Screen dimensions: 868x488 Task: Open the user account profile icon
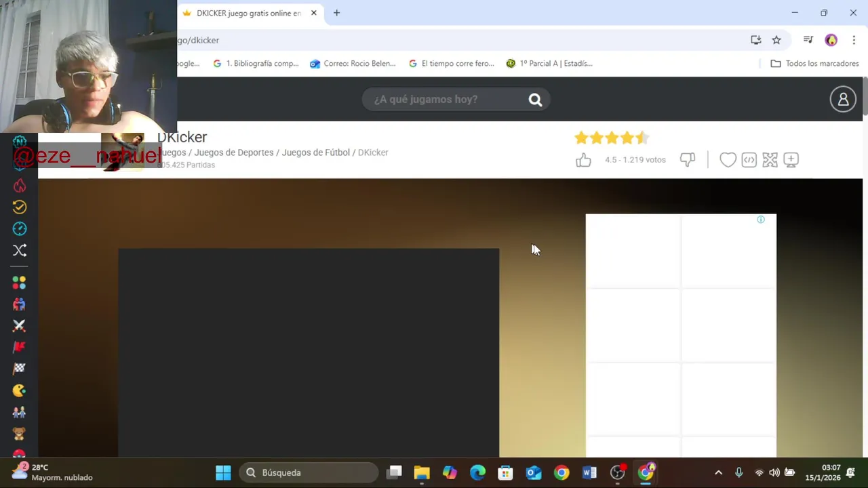tap(843, 100)
